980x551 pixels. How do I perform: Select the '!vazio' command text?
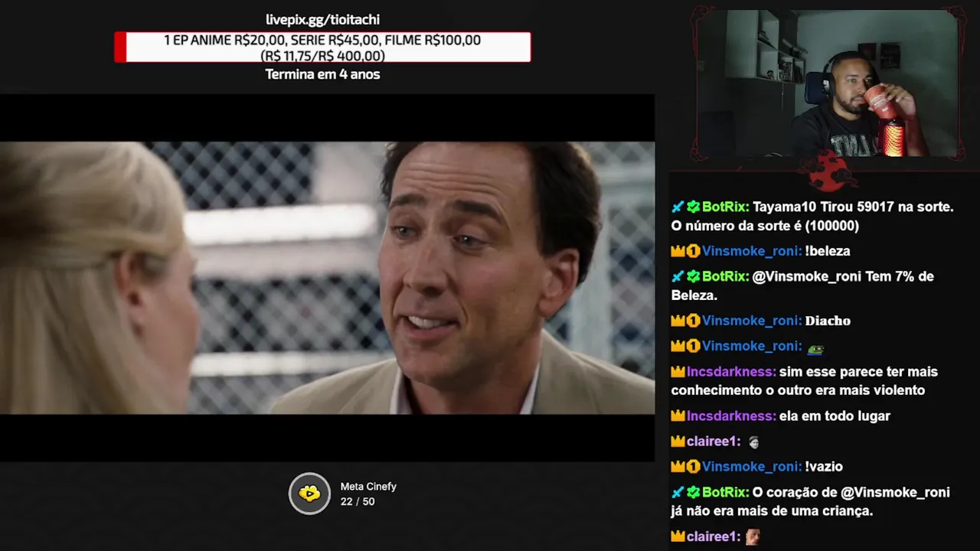click(x=824, y=467)
